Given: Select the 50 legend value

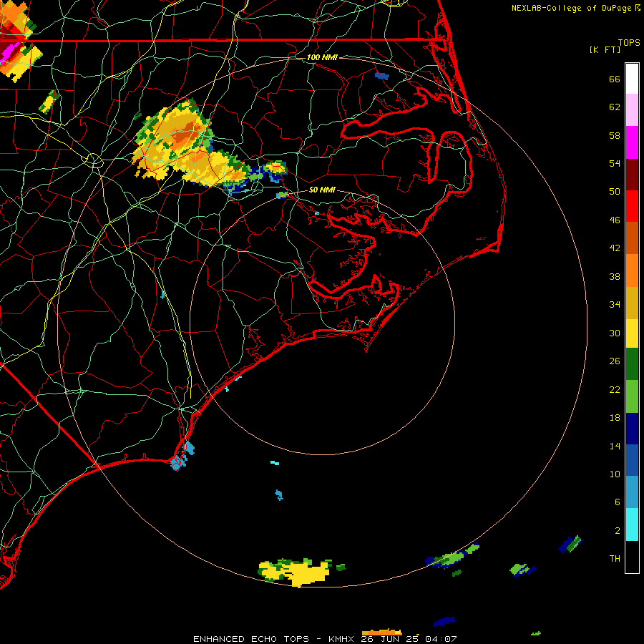Looking at the screenshot, I should pyautogui.click(x=615, y=192).
